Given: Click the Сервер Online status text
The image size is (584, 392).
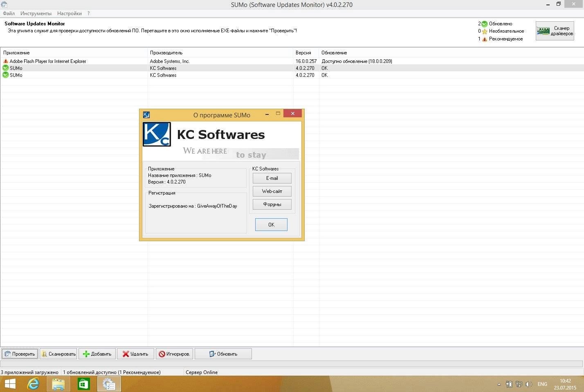Looking at the screenshot, I should point(202,372).
